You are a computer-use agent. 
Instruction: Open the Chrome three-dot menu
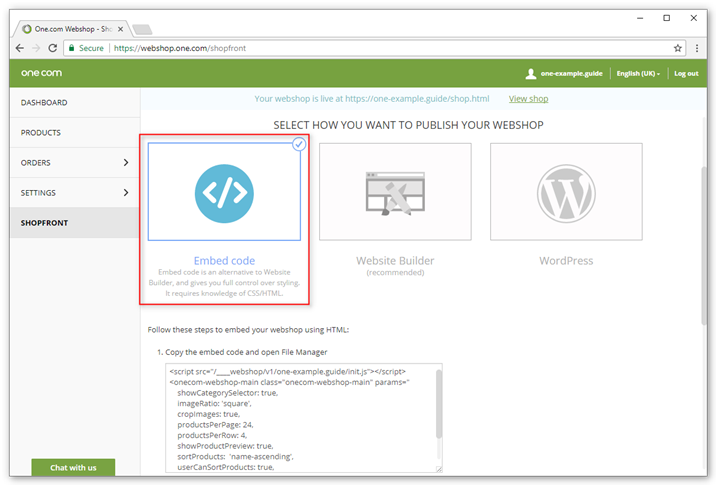click(x=697, y=48)
